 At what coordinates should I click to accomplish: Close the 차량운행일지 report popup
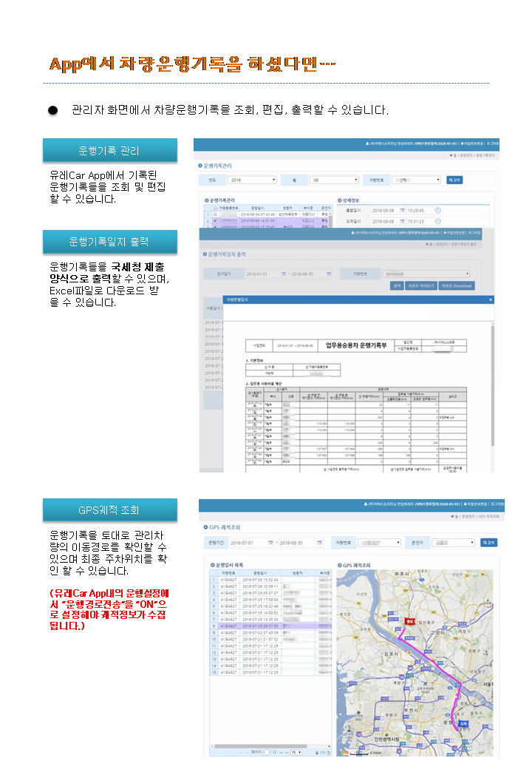(x=491, y=299)
